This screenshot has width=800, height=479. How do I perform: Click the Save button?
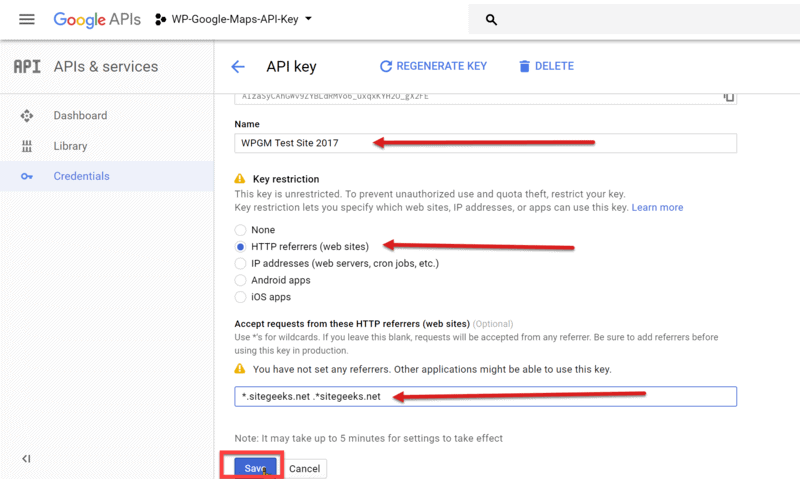(x=255, y=468)
